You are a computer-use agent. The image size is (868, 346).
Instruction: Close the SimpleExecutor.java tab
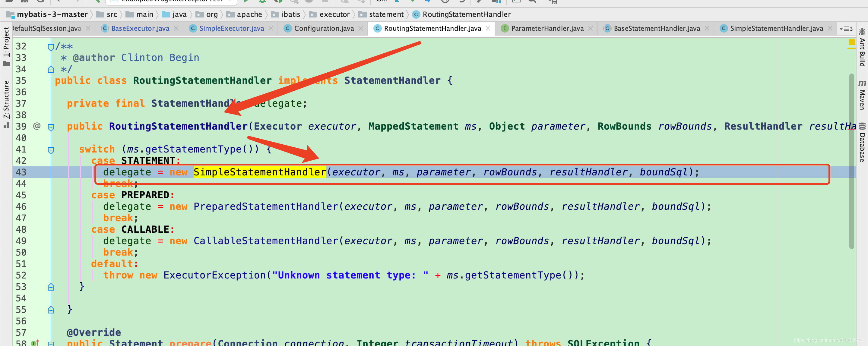click(x=271, y=29)
